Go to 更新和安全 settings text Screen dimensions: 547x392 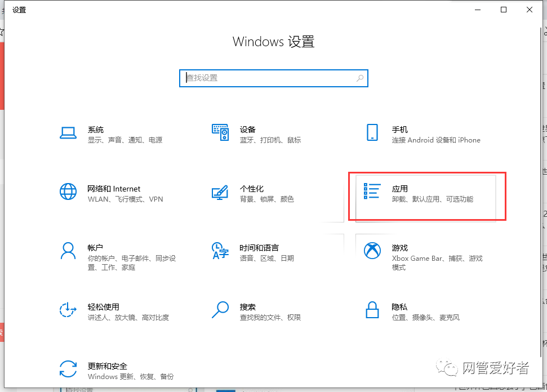(x=107, y=366)
